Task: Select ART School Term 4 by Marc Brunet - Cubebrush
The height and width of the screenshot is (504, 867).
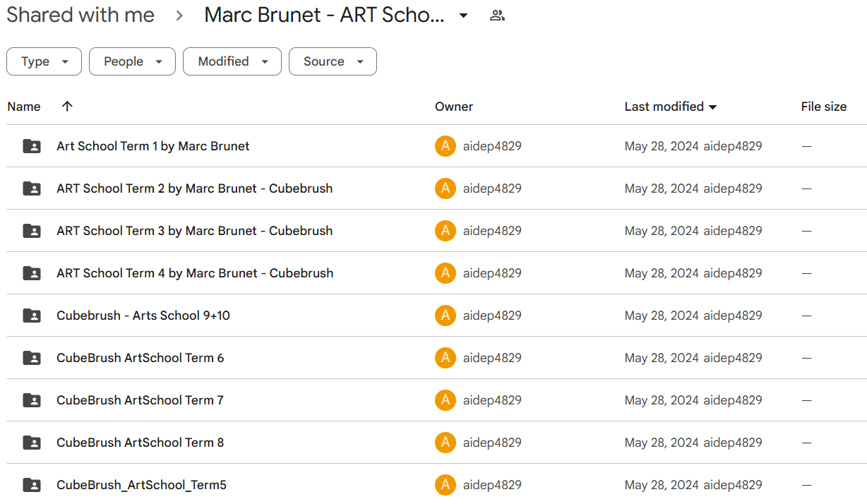Action: tap(195, 273)
